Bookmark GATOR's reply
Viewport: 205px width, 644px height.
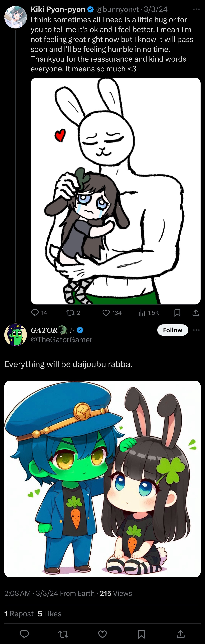pyautogui.click(x=142, y=634)
